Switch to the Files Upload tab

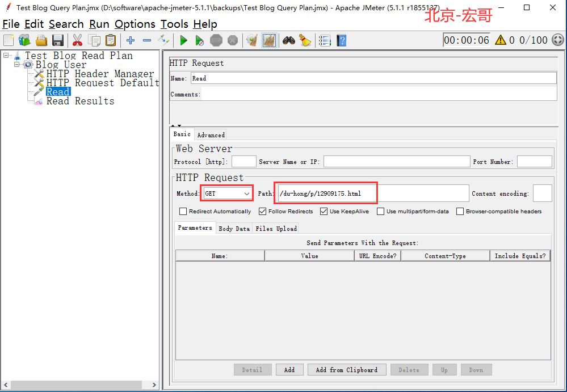(276, 229)
